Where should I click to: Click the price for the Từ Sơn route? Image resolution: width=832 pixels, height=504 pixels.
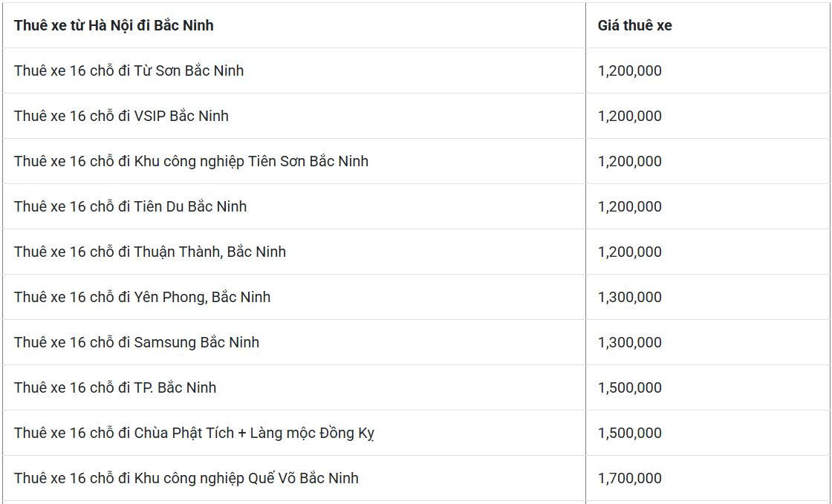tap(629, 71)
